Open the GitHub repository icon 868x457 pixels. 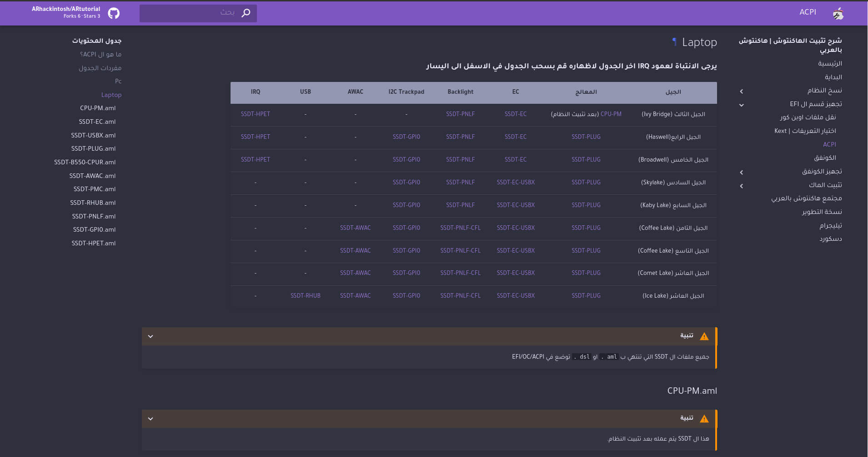pyautogui.click(x=114, y=13)
